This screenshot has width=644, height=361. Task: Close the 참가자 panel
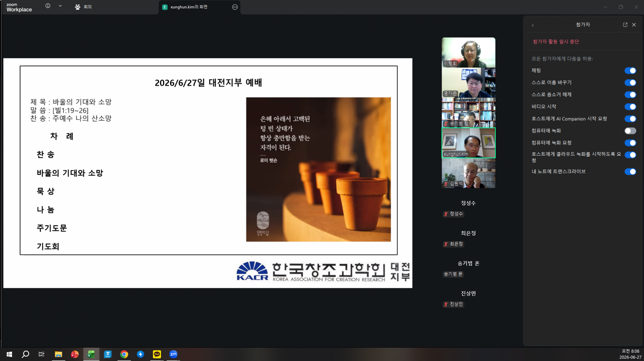[634, 25]
